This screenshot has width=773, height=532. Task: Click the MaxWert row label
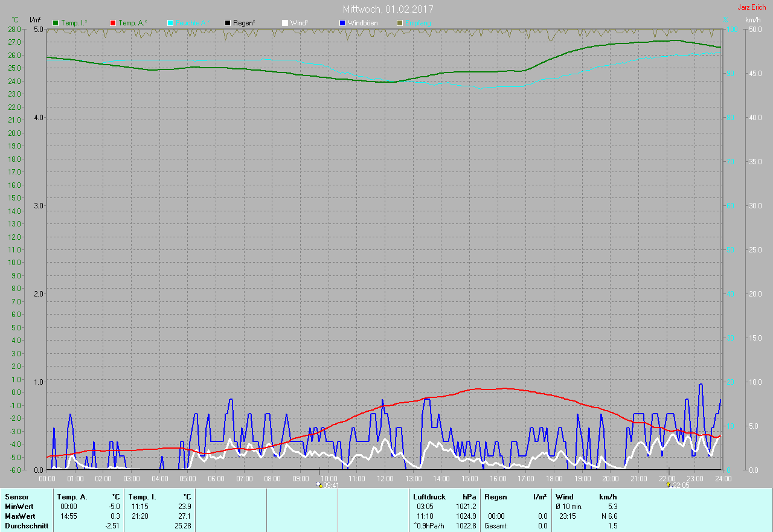tap(19, 516)
